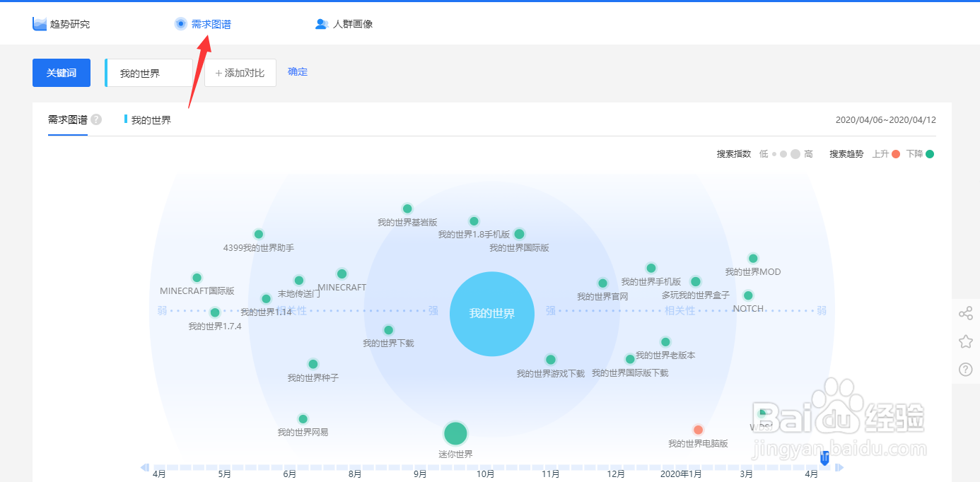The image size is (980, 482).
Task: Click the timeline right arrow
Action: (x=839, y=467)
